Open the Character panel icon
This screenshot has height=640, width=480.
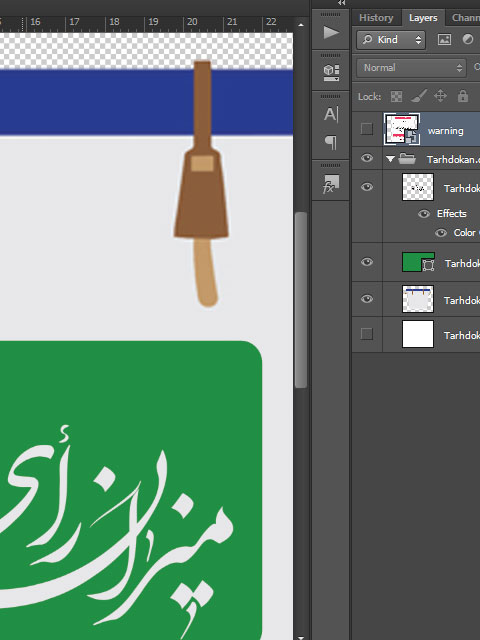tap(331, 114)
